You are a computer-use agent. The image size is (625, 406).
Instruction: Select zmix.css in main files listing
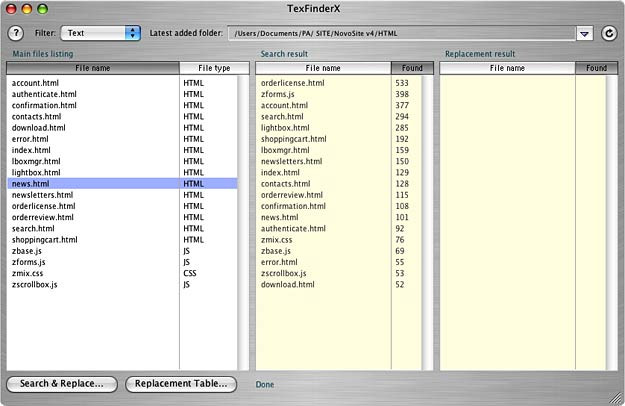point(27,273)
